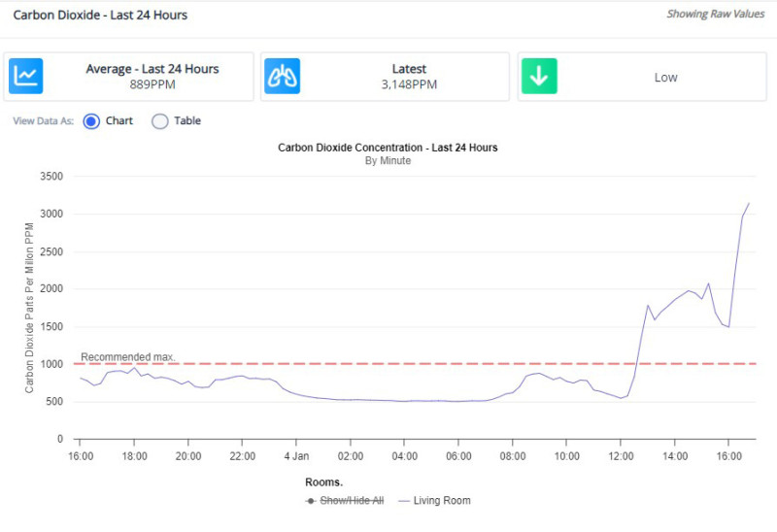The image size is (777, 532).
Task: Open the Low status card
Action: 642,77
